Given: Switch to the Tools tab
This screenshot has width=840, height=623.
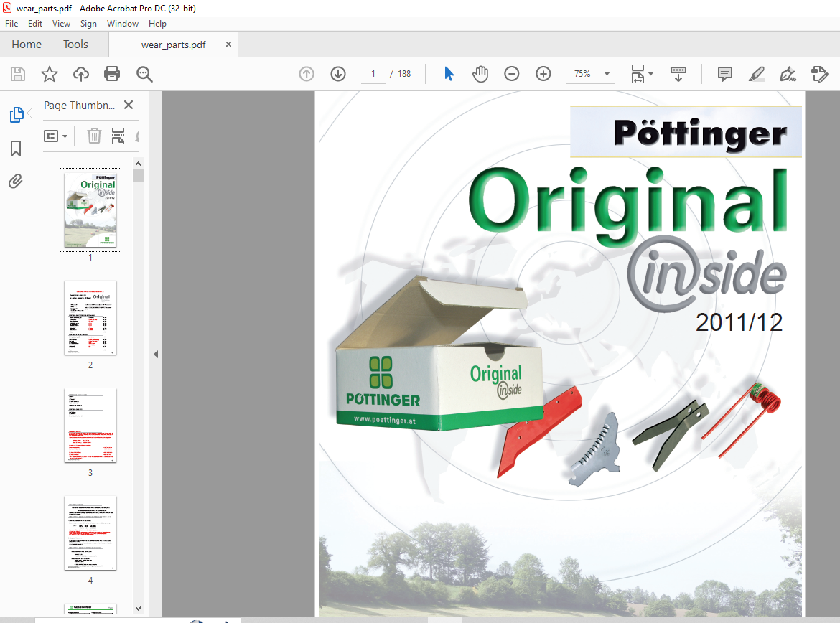Looking at the screenshot, I should point(75,44).
